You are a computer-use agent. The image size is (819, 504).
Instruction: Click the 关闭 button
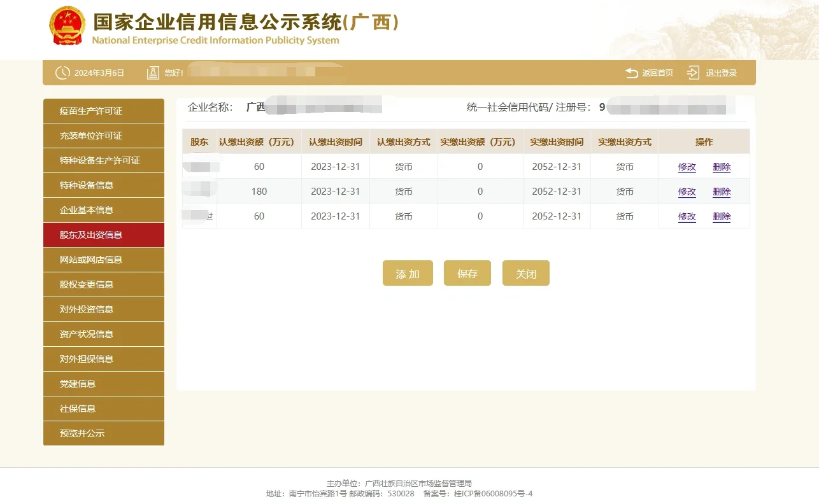coord(526,273)
